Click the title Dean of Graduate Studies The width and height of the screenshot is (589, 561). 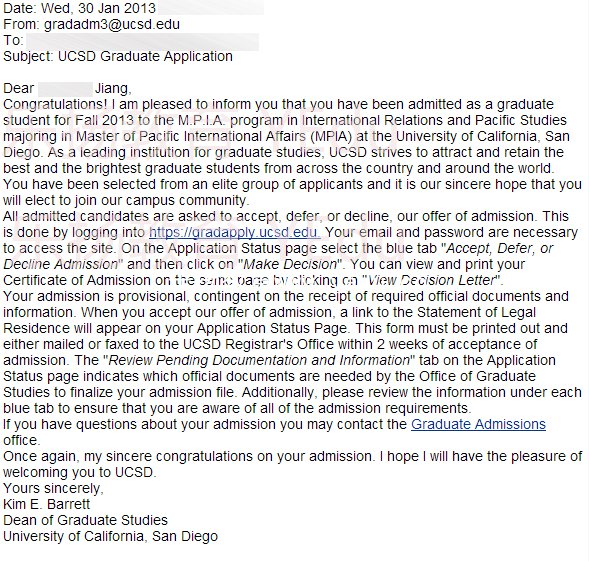[85, 520]
